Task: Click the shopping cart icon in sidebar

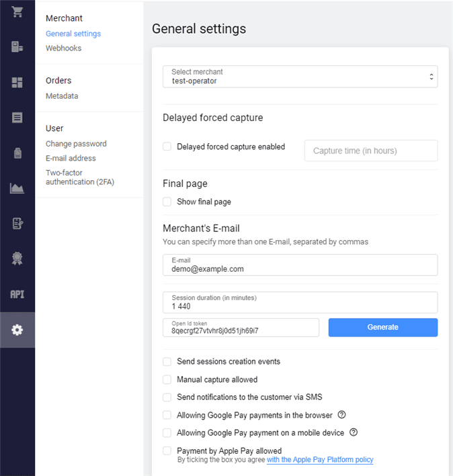Action: point(17,12)
